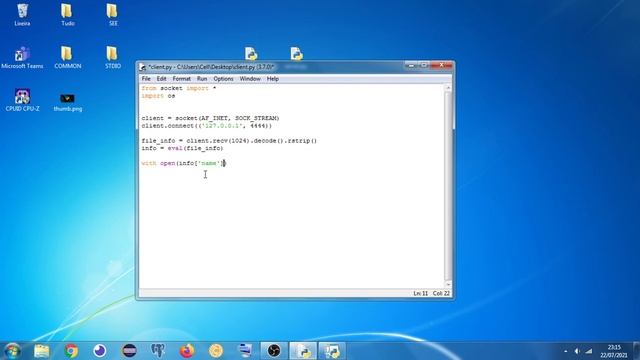The height and width of the screenshot is (360, 640).
Task: Switch to the second Python taskbar button
Action: 332,351
